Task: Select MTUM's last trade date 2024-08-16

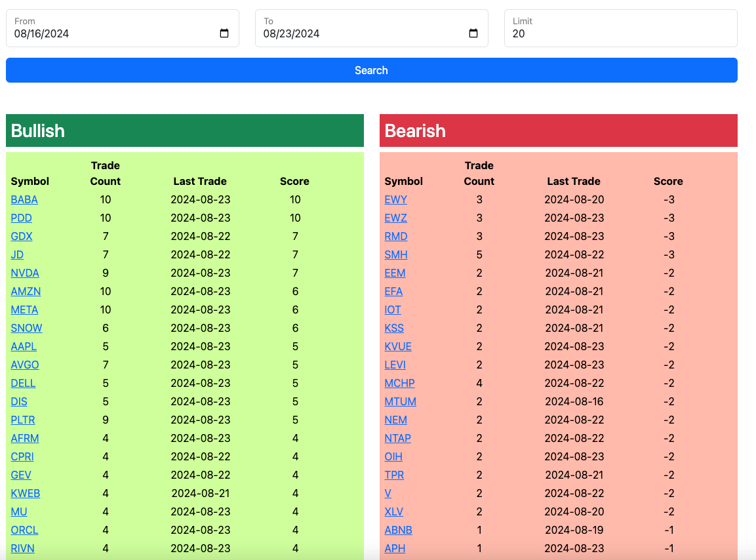Action: point(574,401)
